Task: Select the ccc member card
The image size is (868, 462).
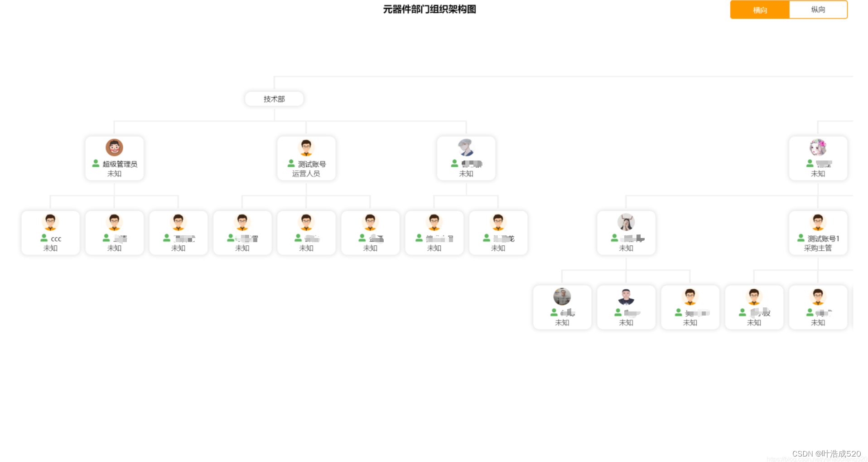Action: coord(50,233)
